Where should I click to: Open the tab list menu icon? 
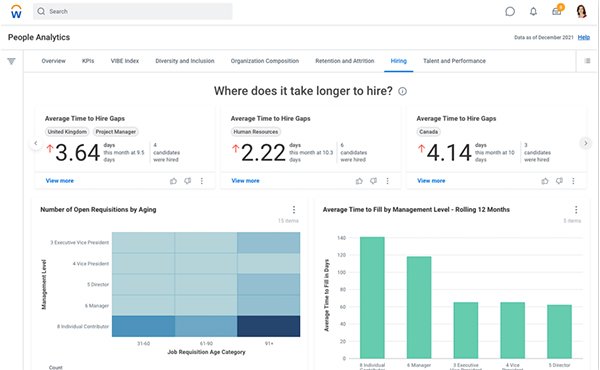(587, 61)
